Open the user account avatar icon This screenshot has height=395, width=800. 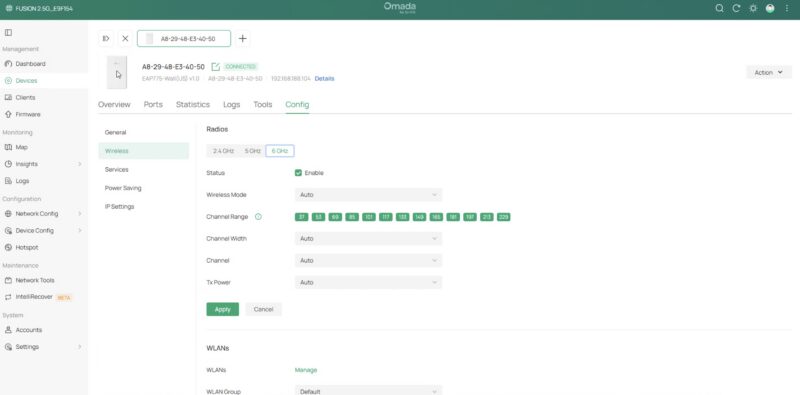(x=770, y=8)
